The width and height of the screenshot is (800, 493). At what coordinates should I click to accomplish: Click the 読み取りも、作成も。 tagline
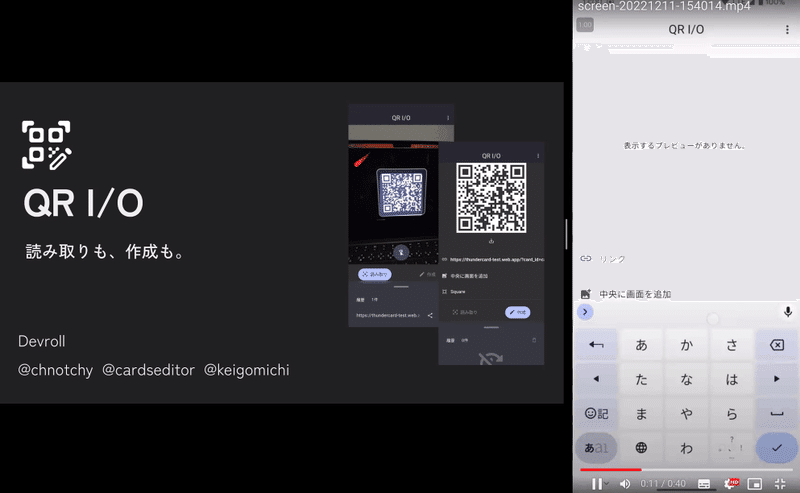[106, 252]
